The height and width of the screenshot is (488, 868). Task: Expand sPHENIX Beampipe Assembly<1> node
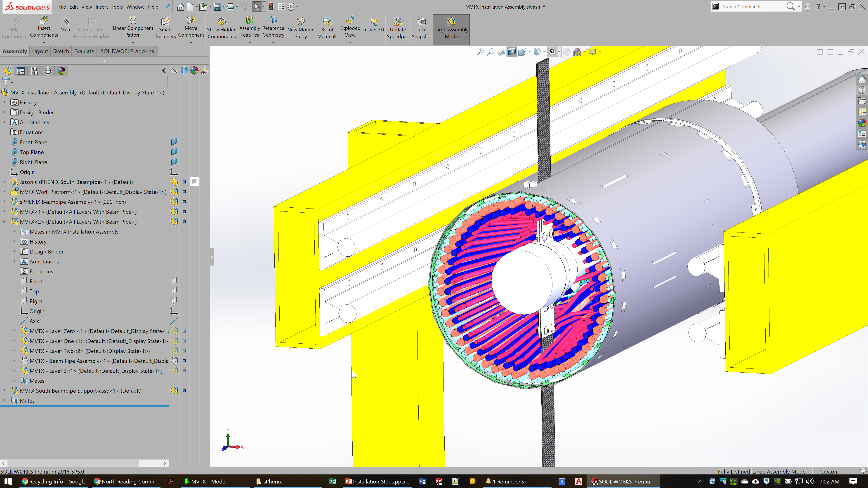pyautogui.click(x=4, y=202)
